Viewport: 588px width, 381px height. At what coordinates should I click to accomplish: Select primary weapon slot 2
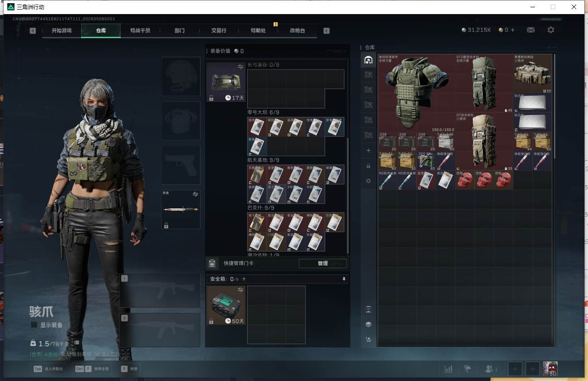coord(160,331)
